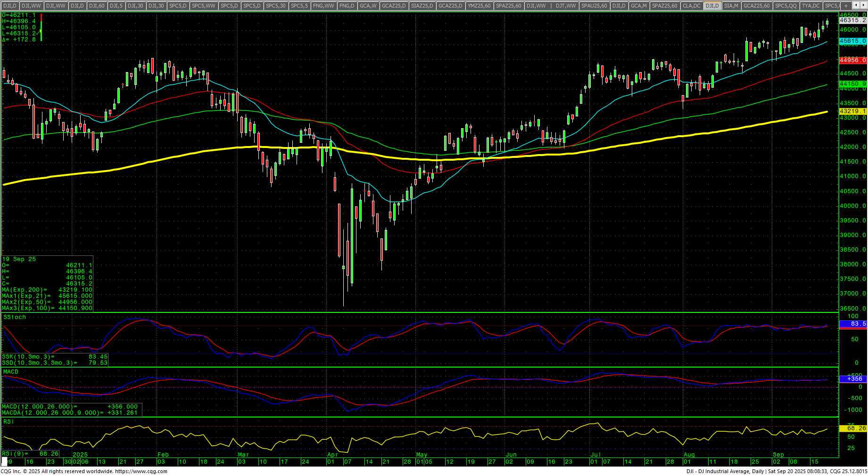Viewport: 868px width, 475px height.
Task: Open the DJI,60 chart tab
Action: (97, 6)
